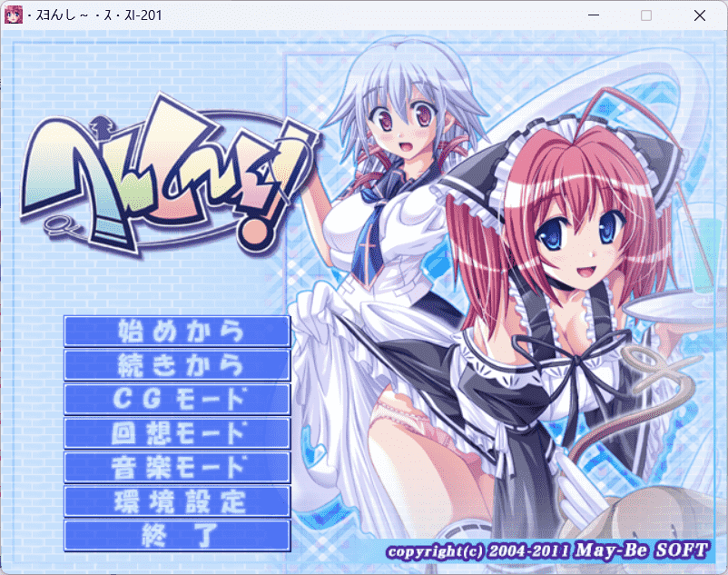The width and height of the screenshot is (728, 575).
Task: Minimize the game window
Action: (594, 15)
